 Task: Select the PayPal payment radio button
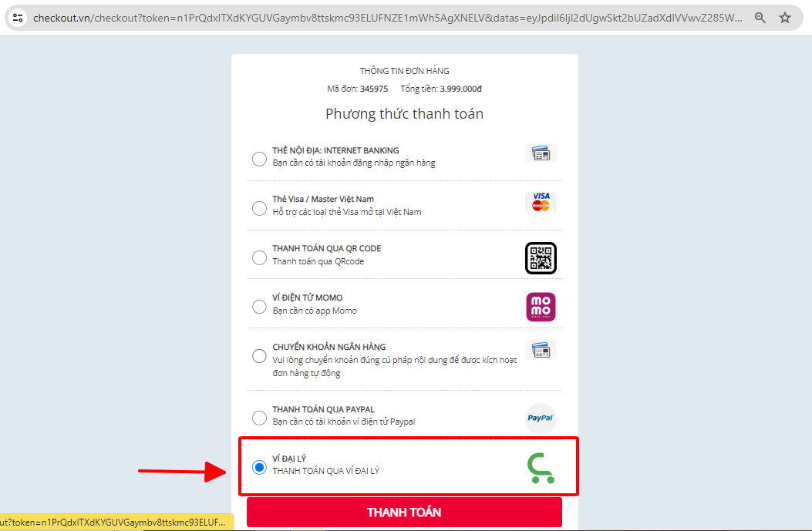point(259,417)
